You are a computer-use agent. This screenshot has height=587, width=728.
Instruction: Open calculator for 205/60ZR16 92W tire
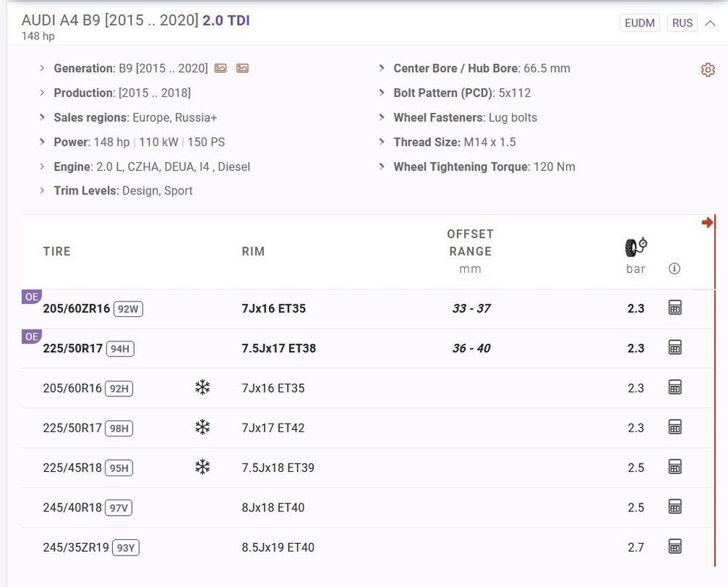[x=675, y=308]
